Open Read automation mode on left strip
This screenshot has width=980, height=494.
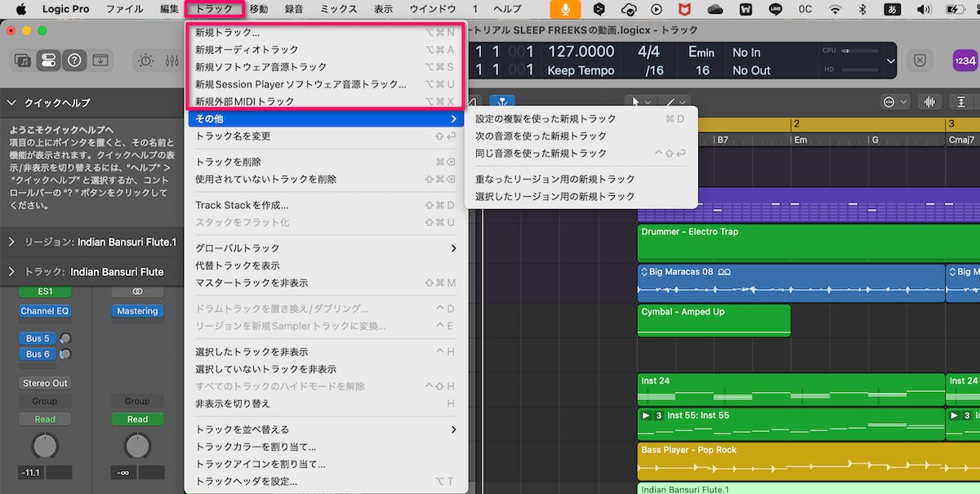pos(45,420)
